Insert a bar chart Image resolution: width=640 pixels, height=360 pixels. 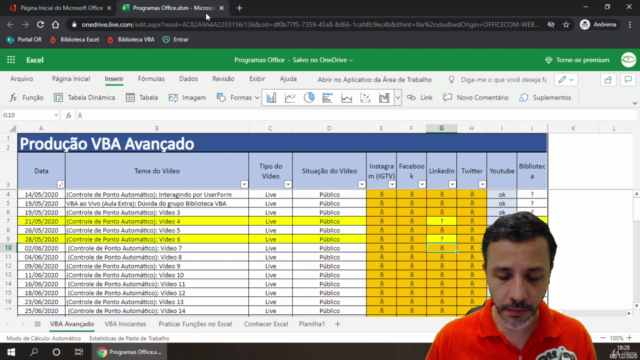(328, 98)
